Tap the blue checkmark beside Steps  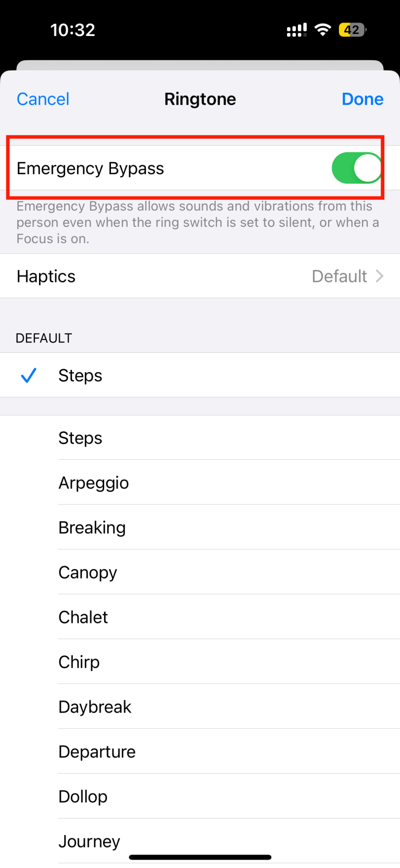pyautogui.click(x=29, y=375)
